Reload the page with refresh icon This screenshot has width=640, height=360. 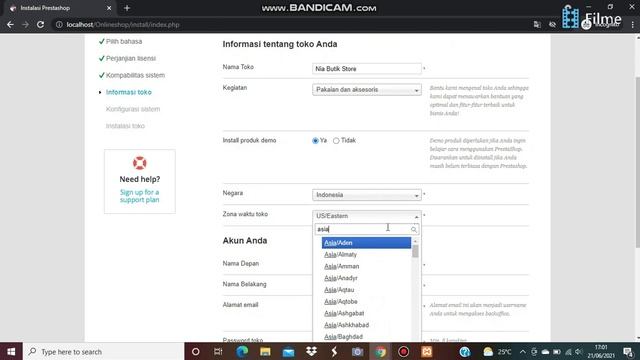pos(40,24)
